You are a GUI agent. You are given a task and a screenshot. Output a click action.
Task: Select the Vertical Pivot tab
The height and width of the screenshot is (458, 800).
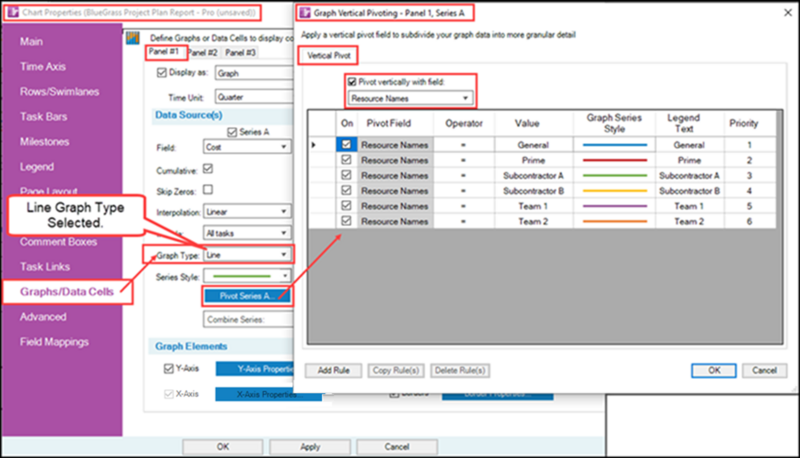coord(329,56)
